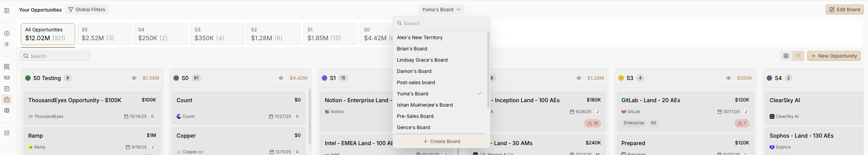Viewport: 868px width, 155px height.
Task: Toggle visibility eye for S0 column
Action: pos(281,78)
